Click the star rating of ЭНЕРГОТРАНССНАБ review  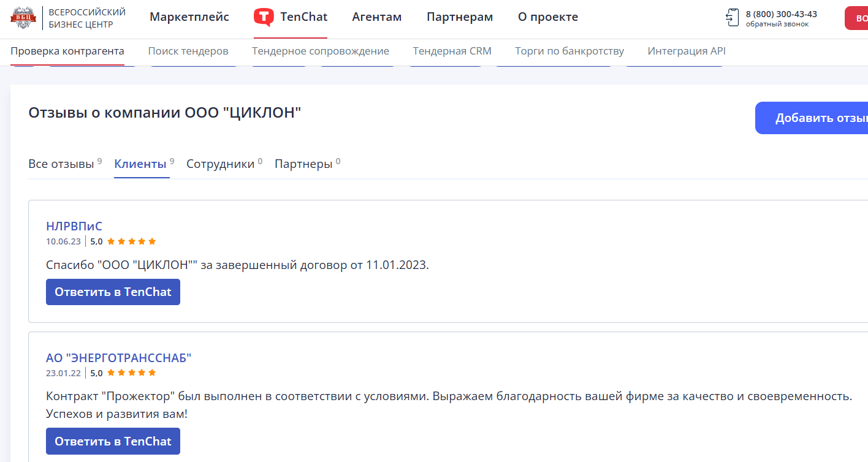pos(131,373)
